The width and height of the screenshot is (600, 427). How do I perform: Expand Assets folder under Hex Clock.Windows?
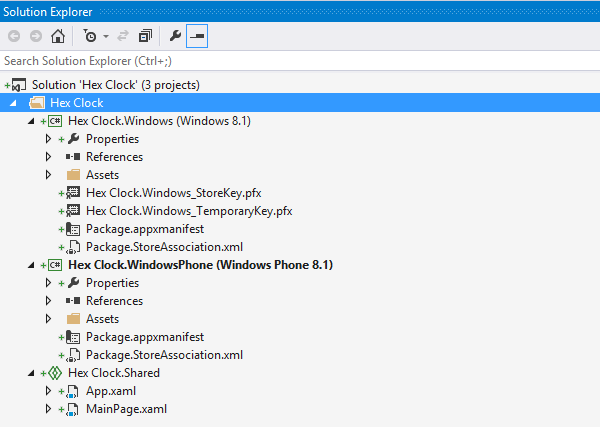(x=48, y=174)
